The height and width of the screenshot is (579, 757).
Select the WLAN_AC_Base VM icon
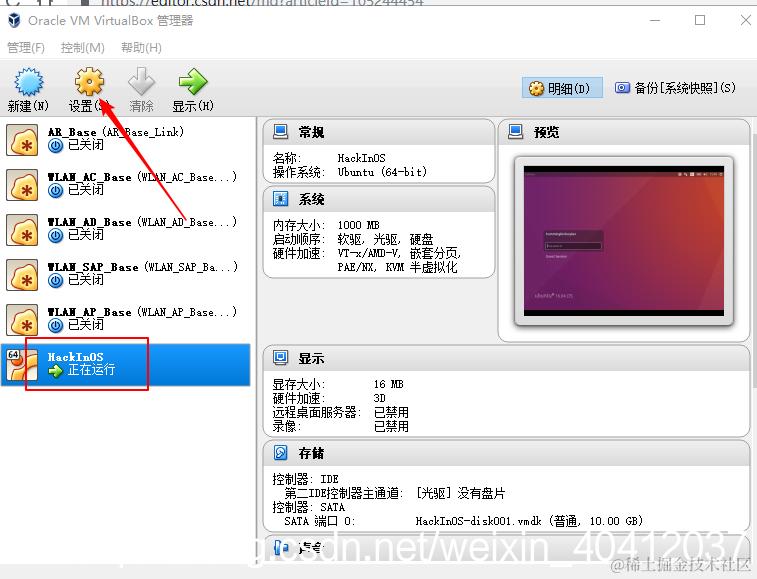point(22,185)
